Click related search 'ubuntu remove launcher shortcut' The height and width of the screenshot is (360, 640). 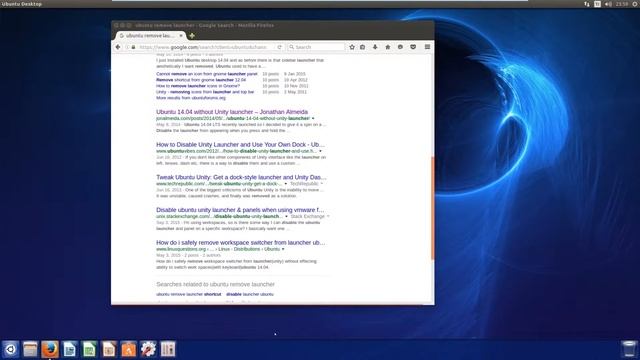(189, 294)
